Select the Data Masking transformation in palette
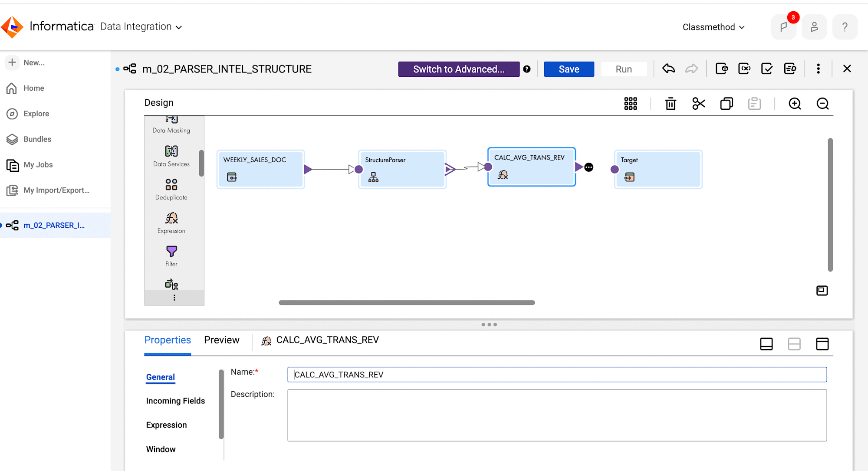This screenshot has height=471, width=868. coord(171,125)
